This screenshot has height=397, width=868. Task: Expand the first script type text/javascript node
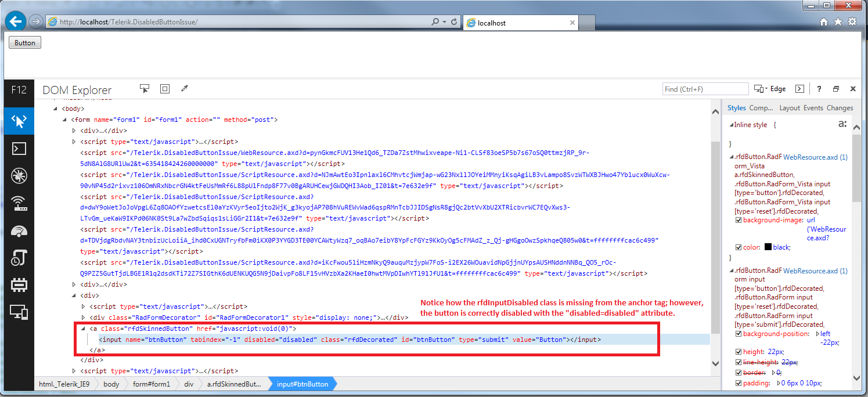(x=74, y=142)
